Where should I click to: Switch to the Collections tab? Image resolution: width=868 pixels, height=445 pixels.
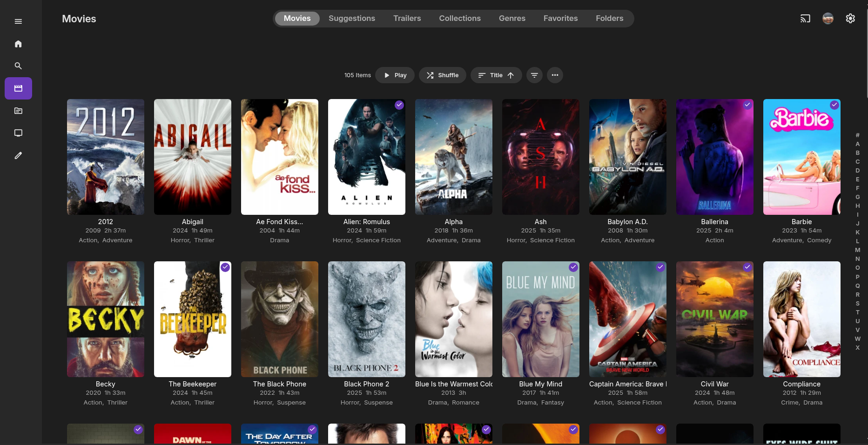pos(459,19)
